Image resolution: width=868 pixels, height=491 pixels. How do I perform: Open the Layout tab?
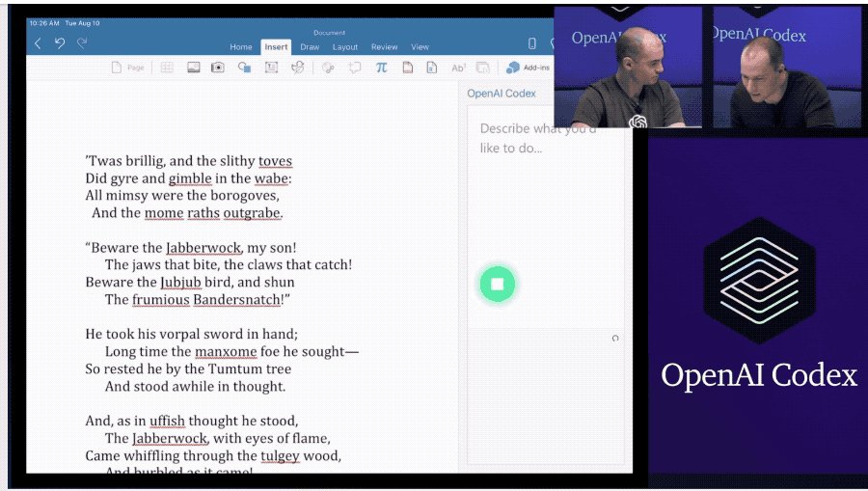pyautogui.click(x=345, y=47)
